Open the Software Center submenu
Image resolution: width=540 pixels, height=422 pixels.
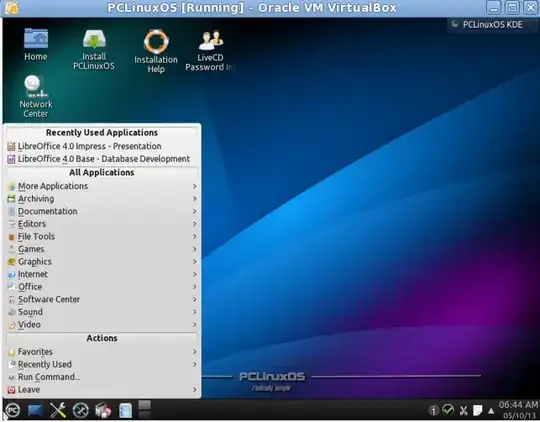pos(102,299)
